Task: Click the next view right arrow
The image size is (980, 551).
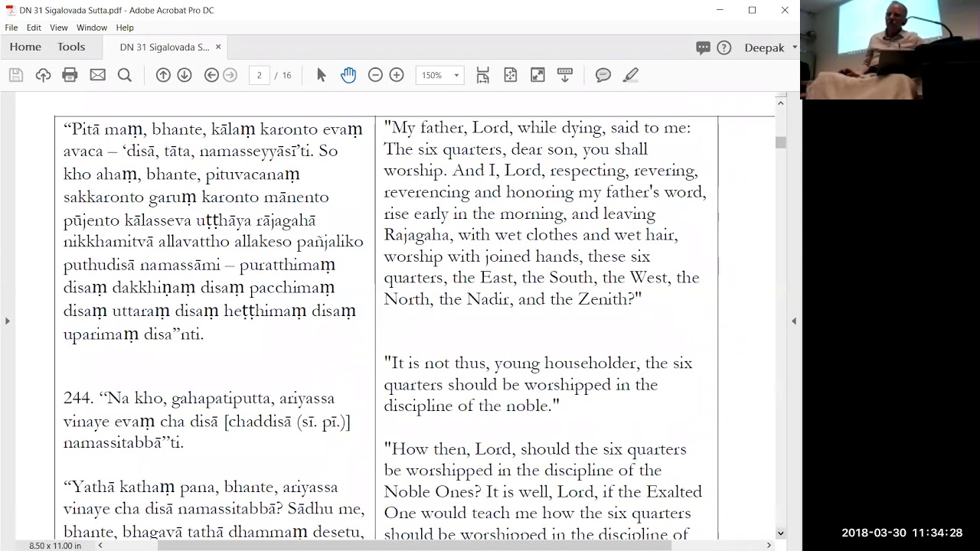Action: pos(230,75)
